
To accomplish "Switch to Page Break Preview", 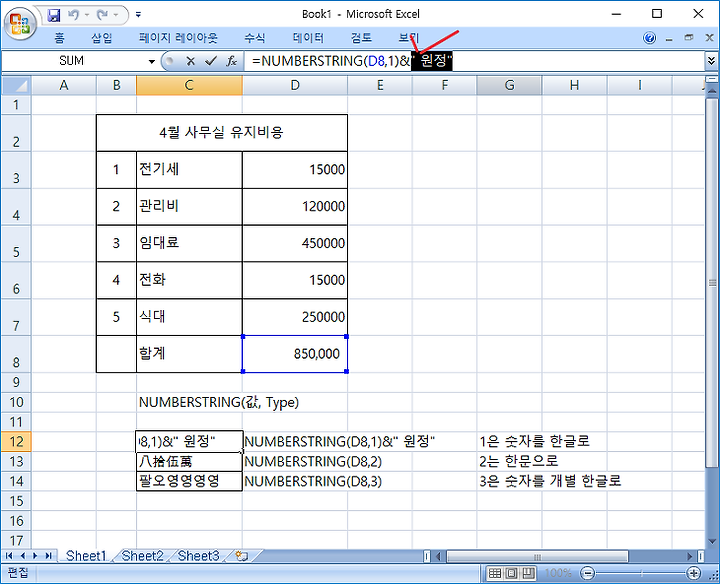I will 528,573.
